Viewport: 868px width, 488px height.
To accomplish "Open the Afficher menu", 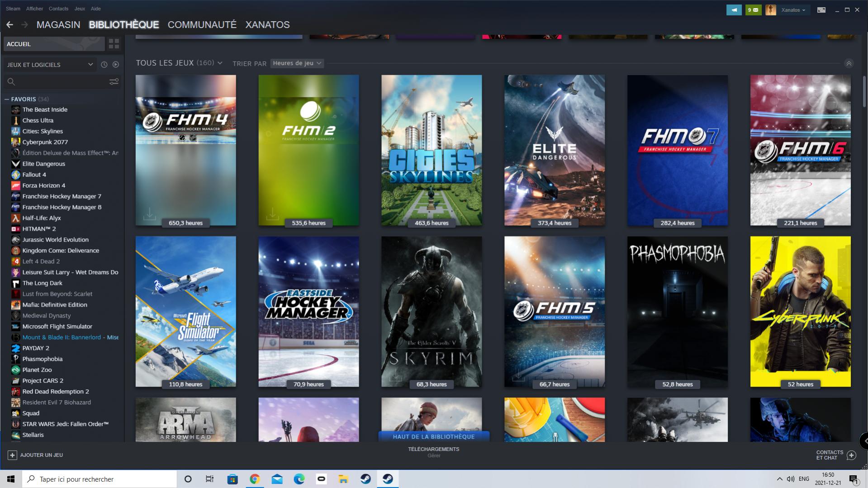I will click(34, 9).
